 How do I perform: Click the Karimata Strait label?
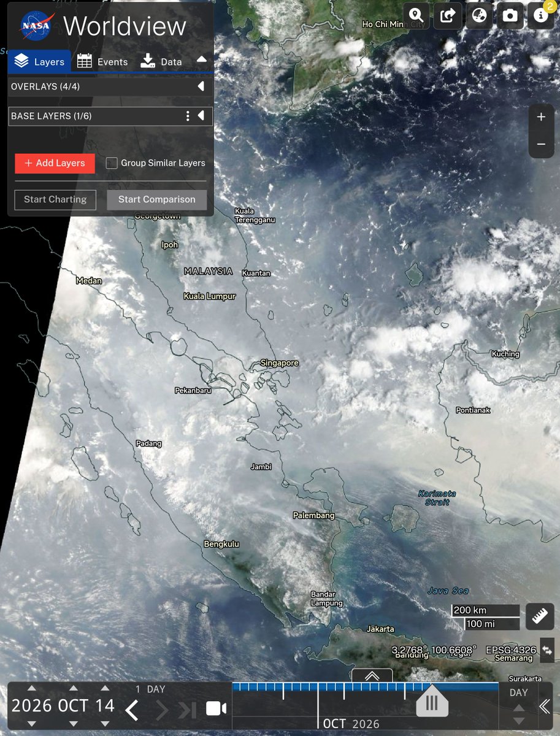tap(437, 497)
